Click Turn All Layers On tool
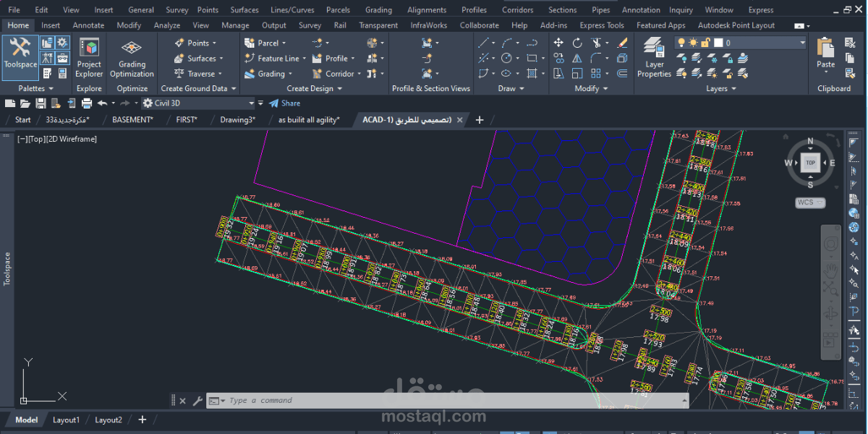This screenshot has height=434, width=868. click(x=682, y=73)
